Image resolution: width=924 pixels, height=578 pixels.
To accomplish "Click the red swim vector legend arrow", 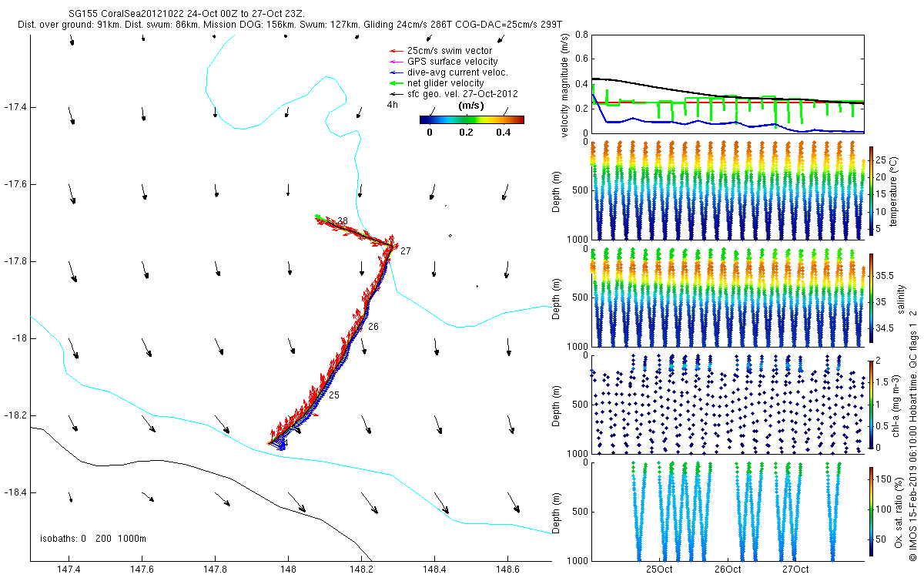I will [x=396, y=51].
